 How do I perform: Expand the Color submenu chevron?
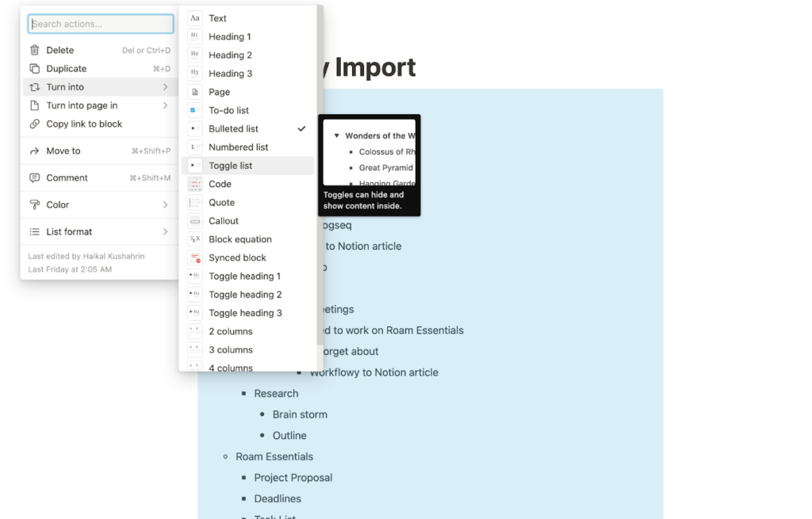(x=165, y=205)
